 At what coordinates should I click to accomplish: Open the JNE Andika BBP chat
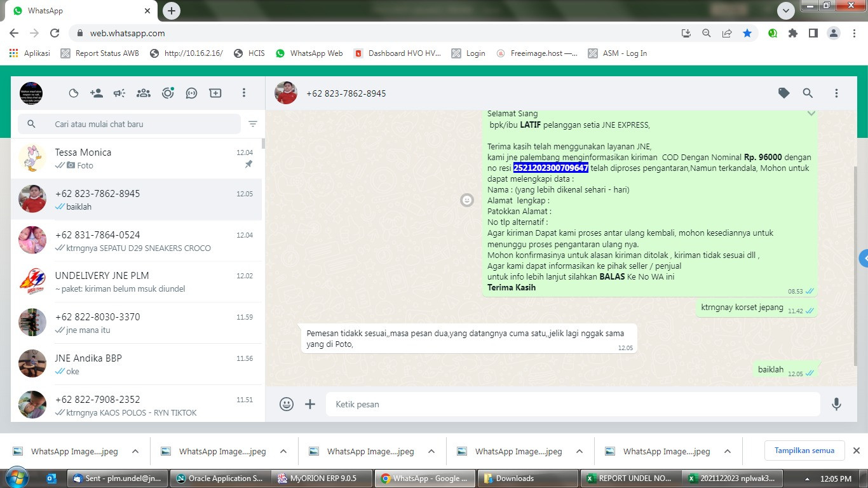[x=136, y=365]
